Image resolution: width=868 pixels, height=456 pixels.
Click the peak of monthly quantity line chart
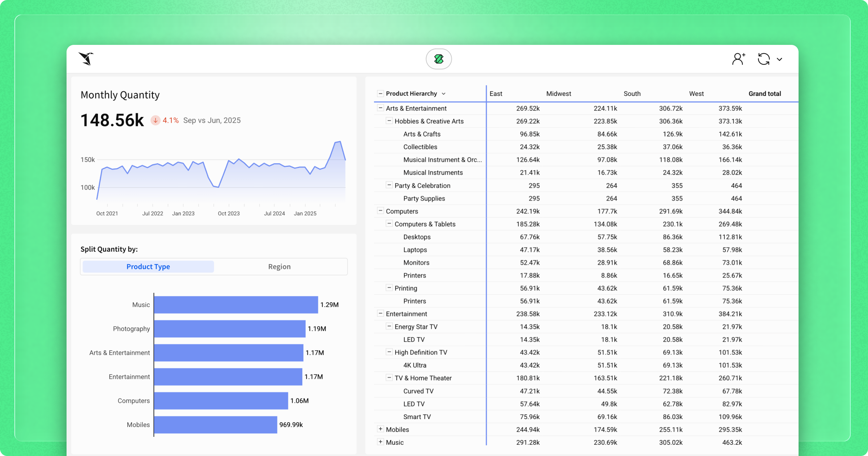pyautogui.click(x=340, y=142)
